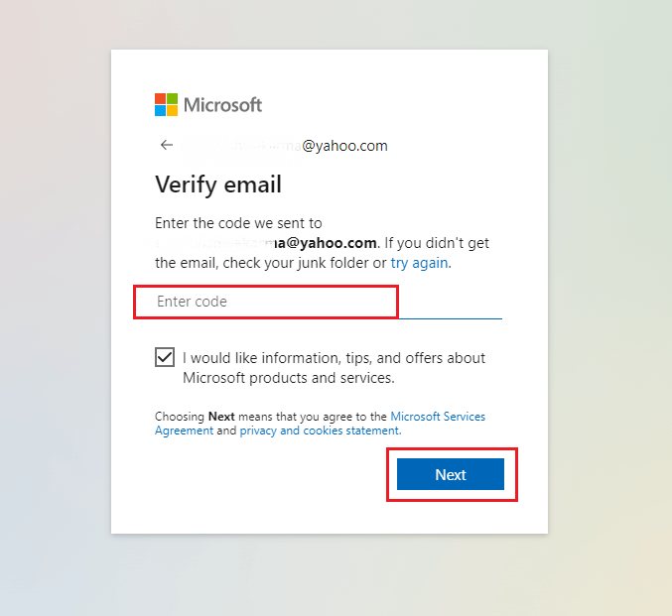
Task: Uncheck the information, tips, and offers checkbox
Action: click(165, 357)
